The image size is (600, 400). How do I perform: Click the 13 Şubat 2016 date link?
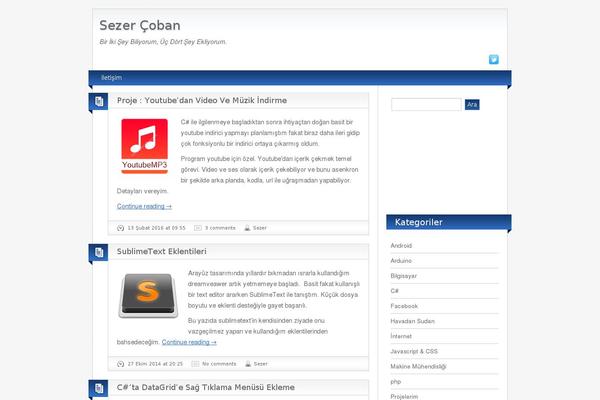156,228
